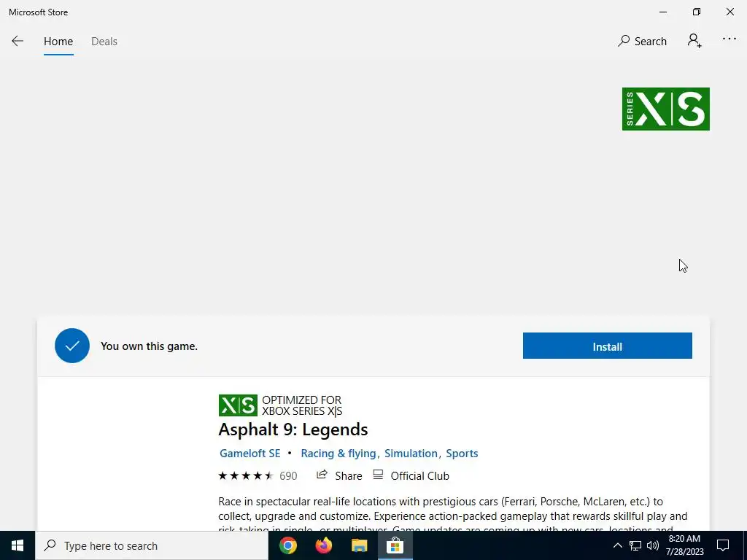Open Search in the Store header
Viewport: 747px width, 560px height.
[642, 42]
